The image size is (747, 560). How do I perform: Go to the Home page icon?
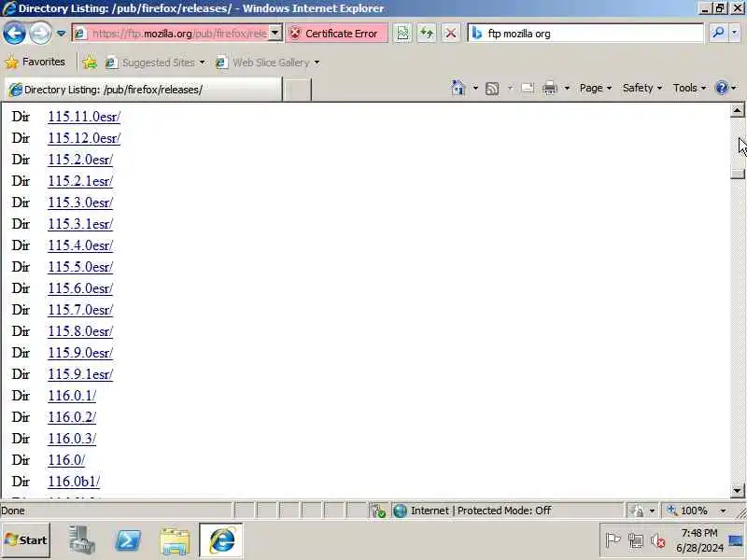[x=458, y=88]
